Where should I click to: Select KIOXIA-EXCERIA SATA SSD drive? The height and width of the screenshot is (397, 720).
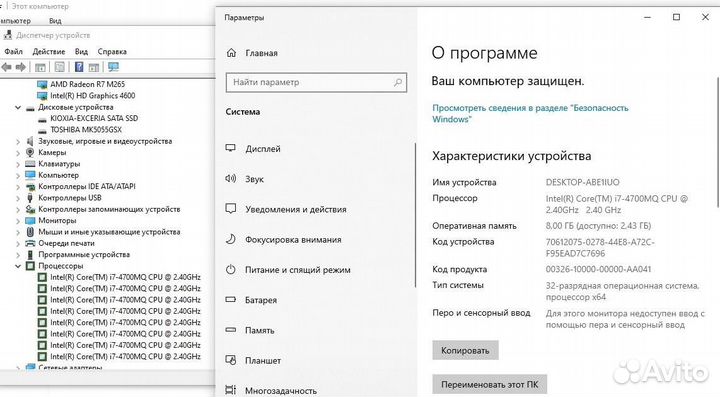(x=94, y=118)
